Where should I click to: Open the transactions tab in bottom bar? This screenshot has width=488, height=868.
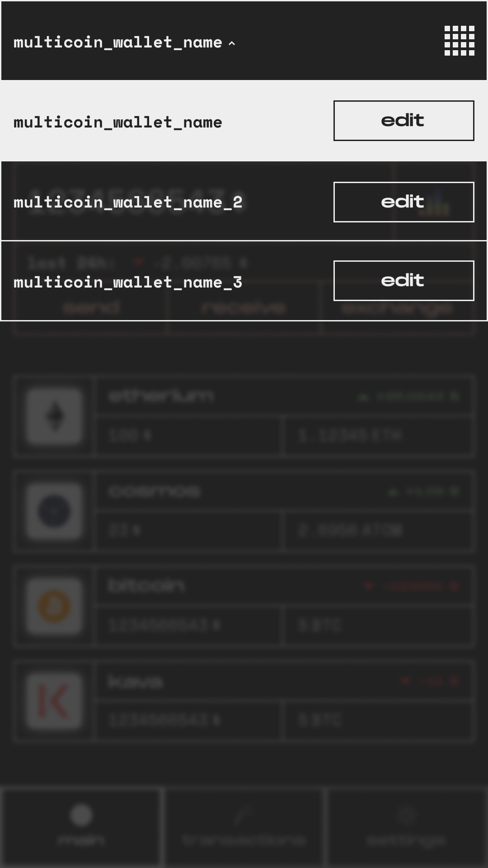point(244,827)
